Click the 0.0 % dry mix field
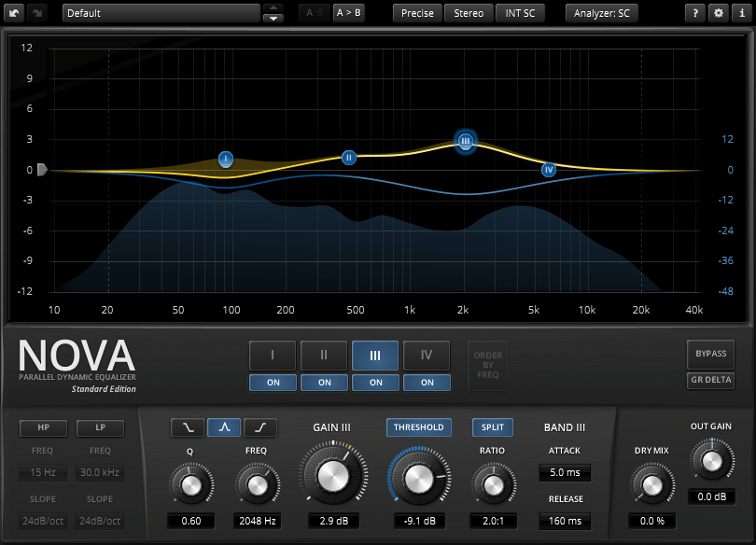 point(651,521)
